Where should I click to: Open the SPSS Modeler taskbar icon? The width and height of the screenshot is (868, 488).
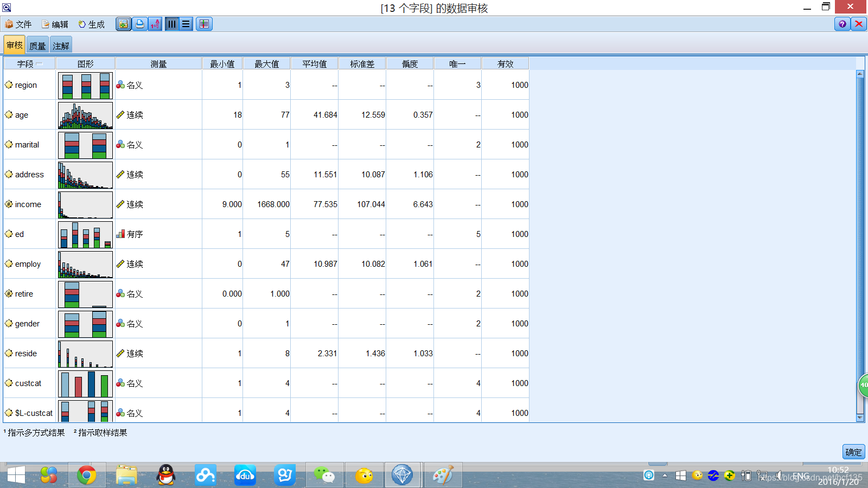pos(402,476)
